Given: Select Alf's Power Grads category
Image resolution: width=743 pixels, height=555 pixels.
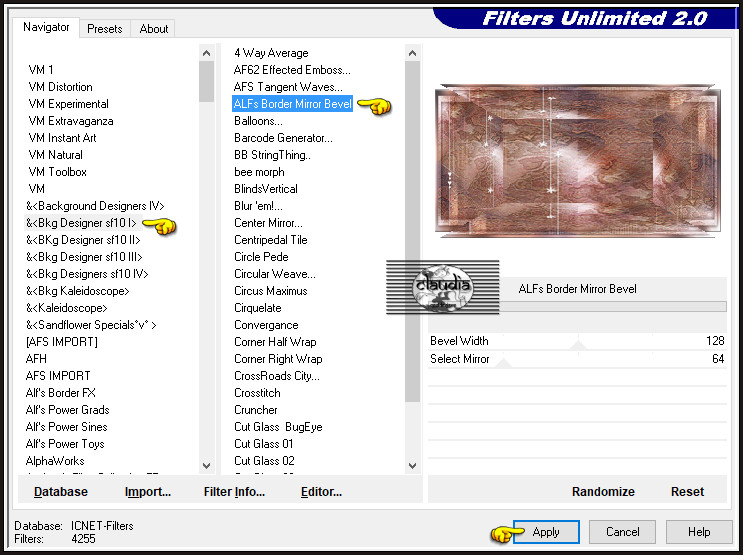Looking at the screenshot, I should [67, 410].
